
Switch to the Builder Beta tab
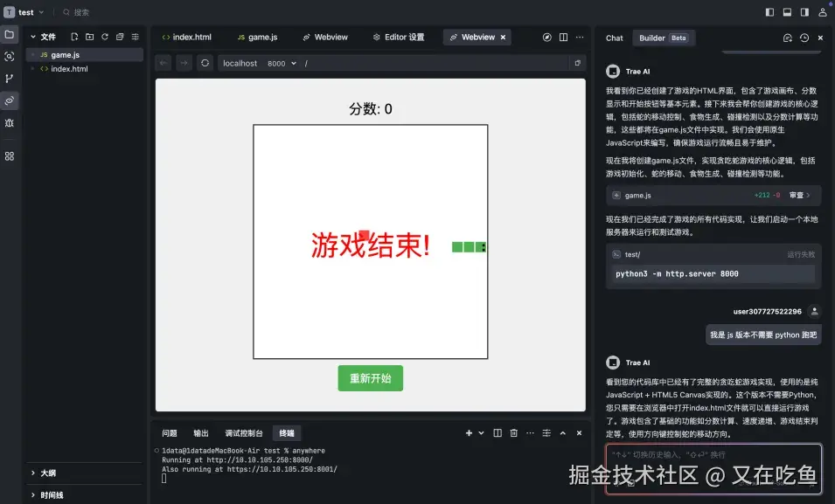[x=663, y=38]
